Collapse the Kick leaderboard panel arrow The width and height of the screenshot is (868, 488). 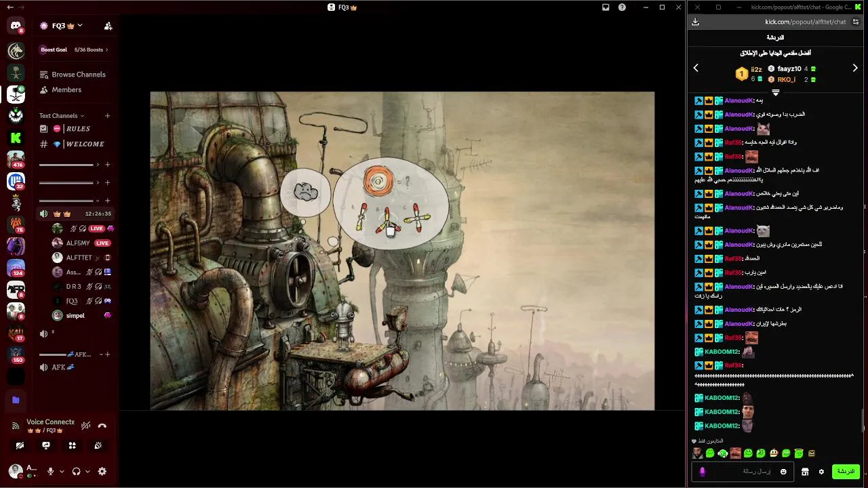click(775, 93)
